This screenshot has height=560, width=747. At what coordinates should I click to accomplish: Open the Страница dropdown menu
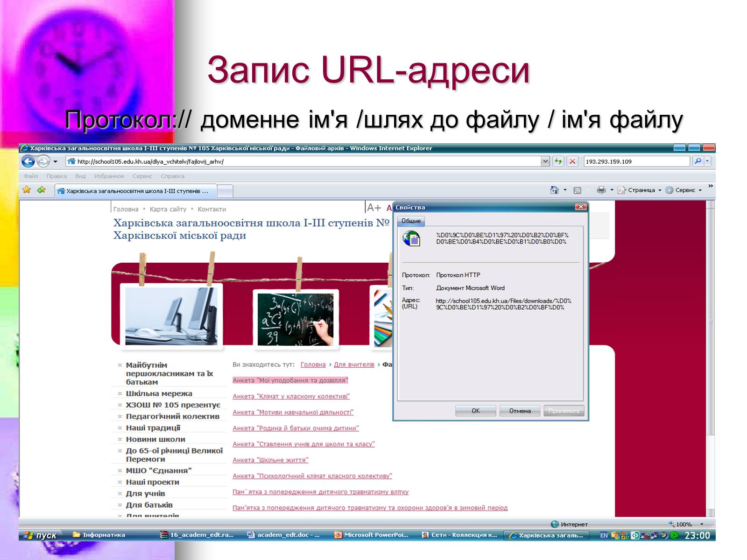tap(640, 190)
